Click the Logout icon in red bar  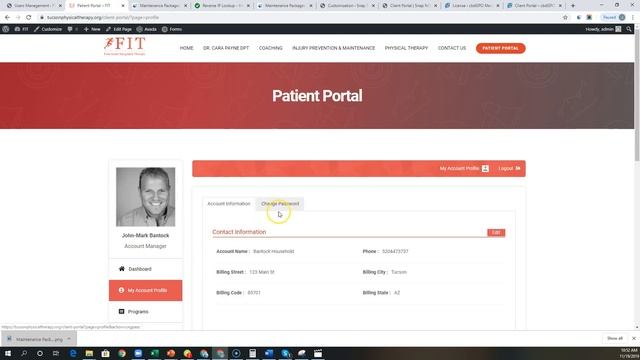[x=518, y=168]
